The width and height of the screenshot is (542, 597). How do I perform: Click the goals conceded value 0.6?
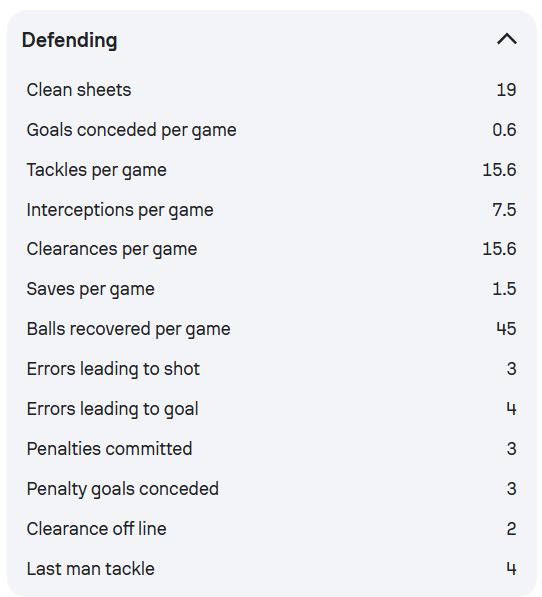click(x=504, y=130)
